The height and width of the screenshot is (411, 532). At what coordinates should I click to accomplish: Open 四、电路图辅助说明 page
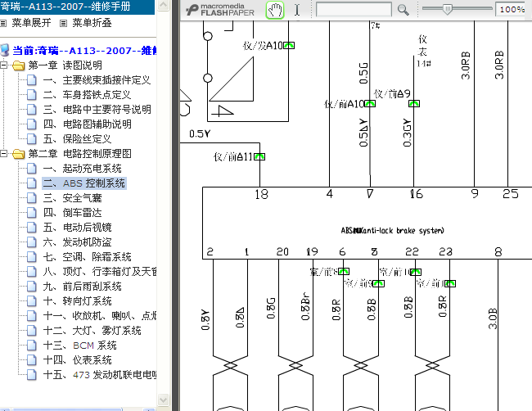pos(88,124)
